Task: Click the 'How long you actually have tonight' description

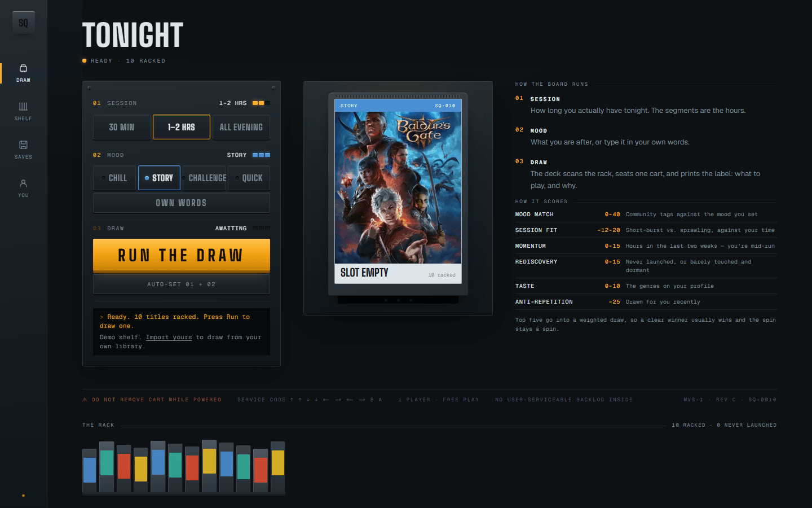Action: point(638,111)
